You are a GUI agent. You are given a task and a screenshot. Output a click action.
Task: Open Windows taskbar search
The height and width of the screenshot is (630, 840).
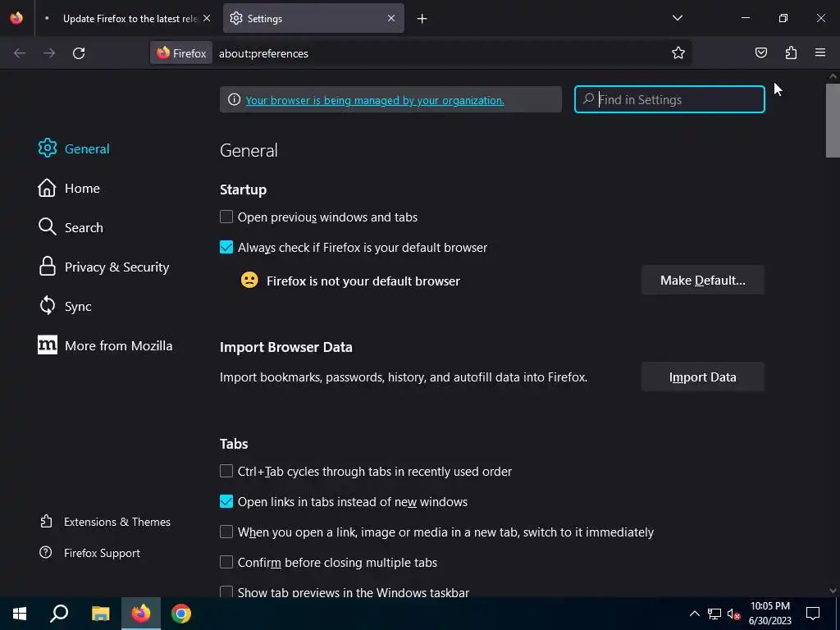point(59,614)
